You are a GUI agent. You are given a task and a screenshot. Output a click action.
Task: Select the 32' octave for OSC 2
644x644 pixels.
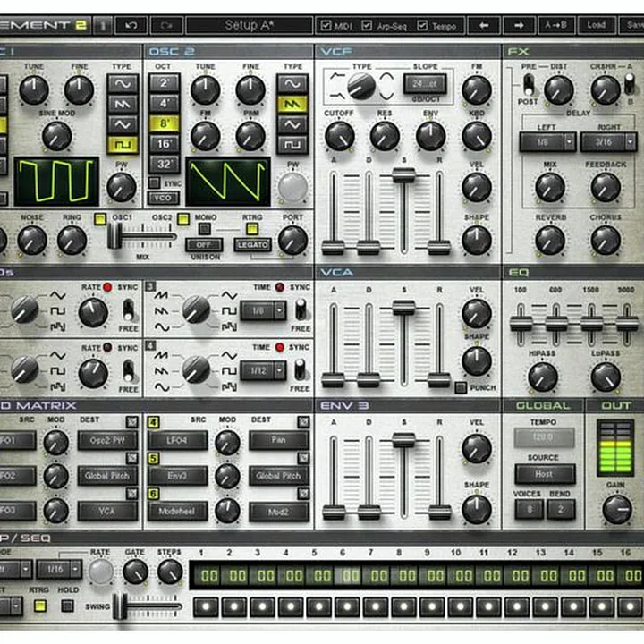(165, 164)
